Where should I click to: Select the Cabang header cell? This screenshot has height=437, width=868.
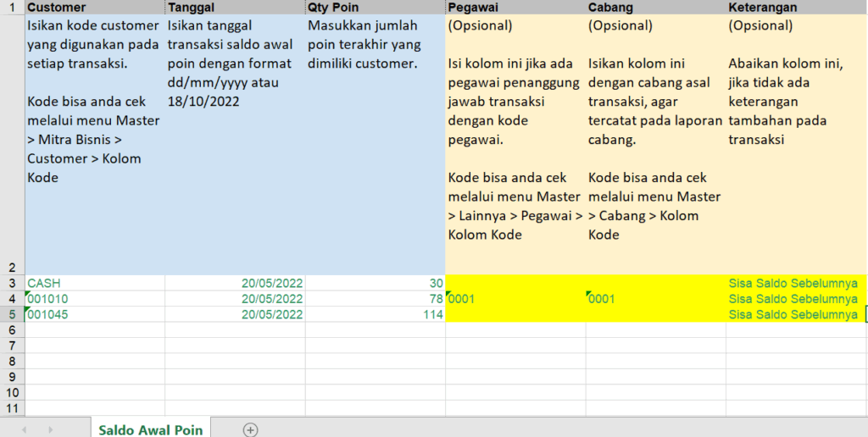pyautogui.click(x=656, y=8)
